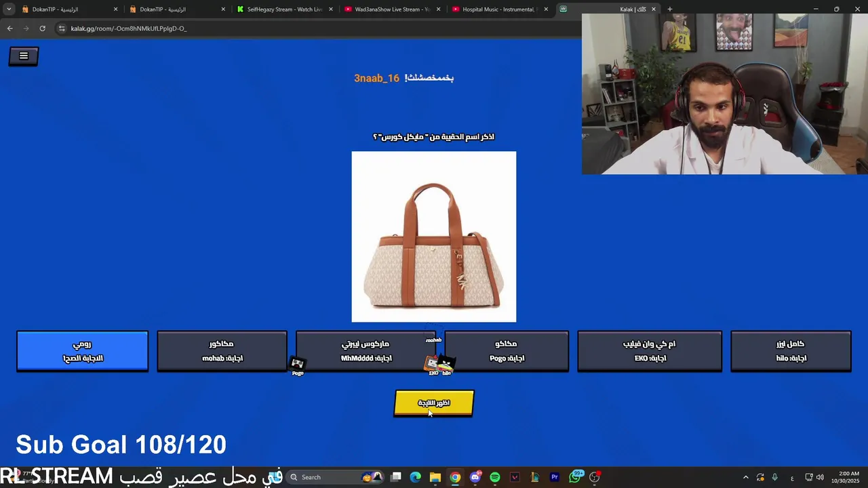Click the player name 3naab_16
The image size is (868, 488).
coord(376,78)
